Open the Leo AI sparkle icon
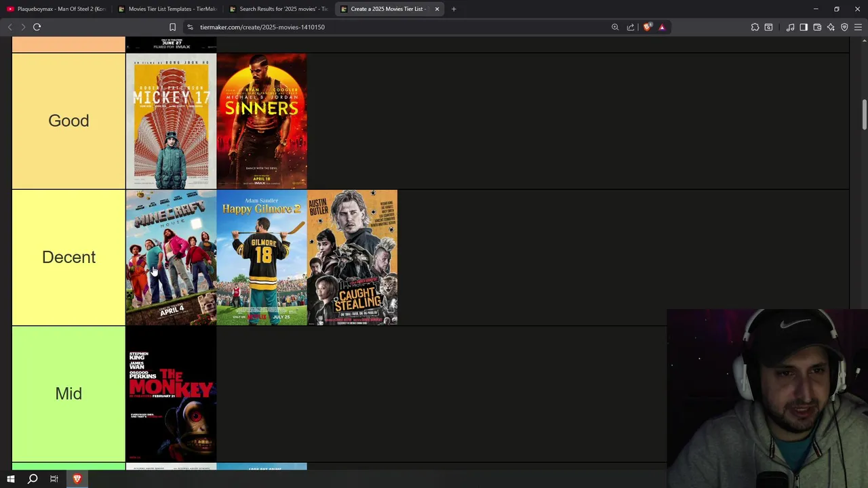868x488 pixels. pyautogui.click(x=831, y=27)
